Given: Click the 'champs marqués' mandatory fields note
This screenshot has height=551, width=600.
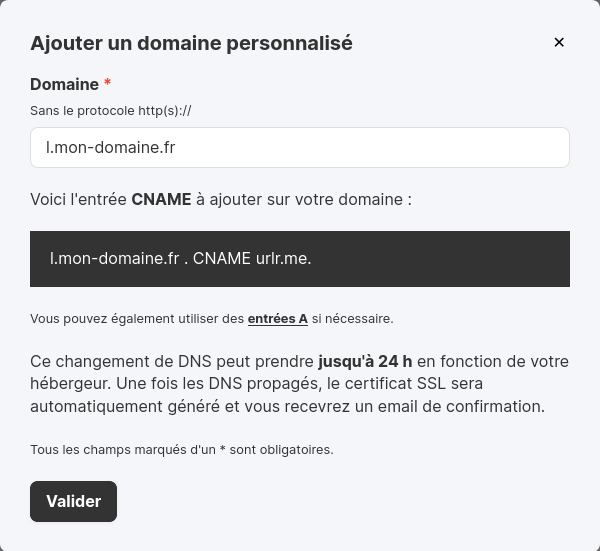Looking at the screenshot, I should pos(182,450).
